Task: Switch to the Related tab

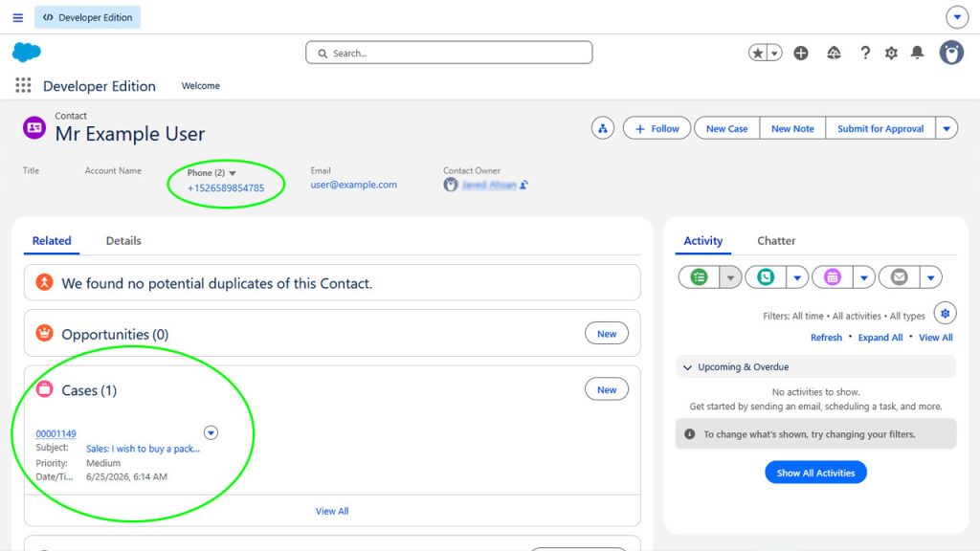Action: [52, 240]
